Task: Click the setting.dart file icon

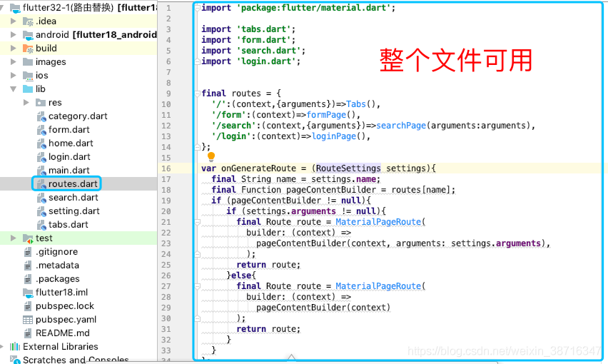Action: tap(41, 211)
